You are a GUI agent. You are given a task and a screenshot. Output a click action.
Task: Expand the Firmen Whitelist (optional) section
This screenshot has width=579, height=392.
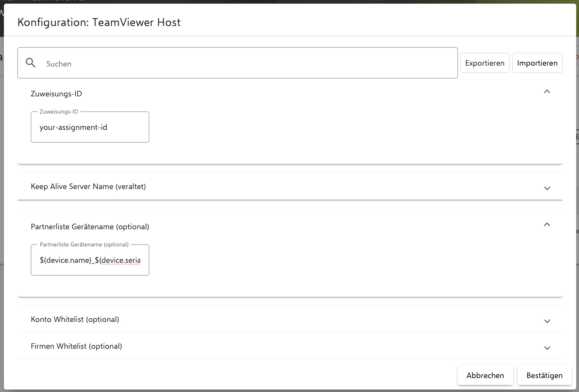pyautogui.click(x=547, y=348)
